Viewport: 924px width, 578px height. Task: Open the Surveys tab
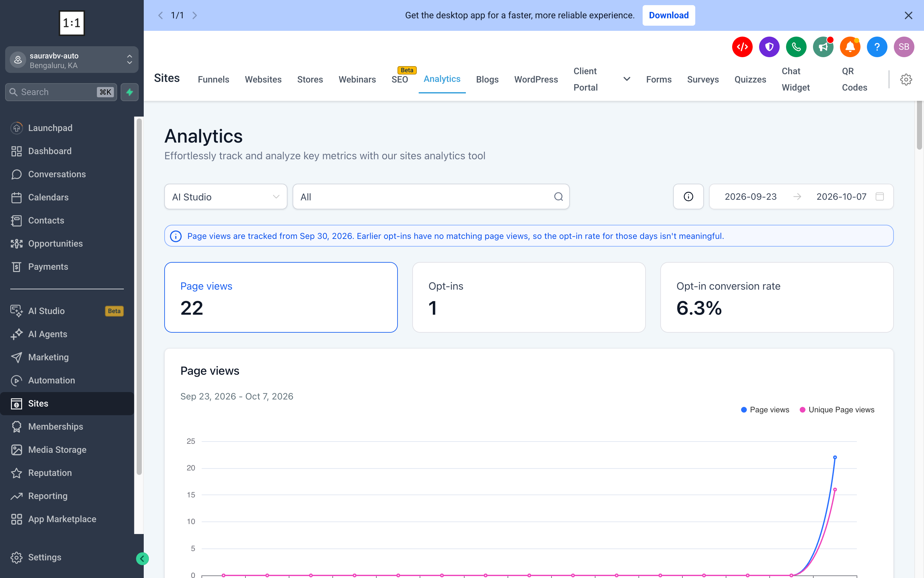pyautogui.click(x=703, y=80)
